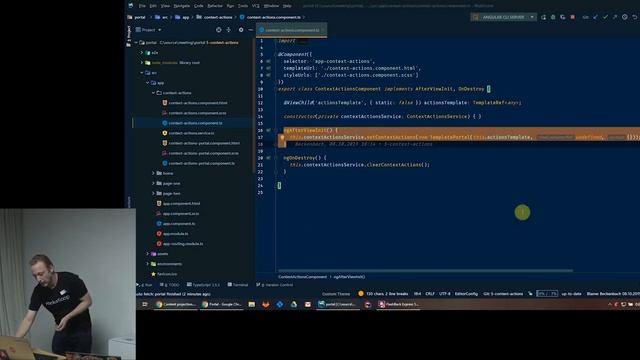The width and height of the screenshot is (640, 360).
Task: Collapse the src folder
Action: click(142, 73)
